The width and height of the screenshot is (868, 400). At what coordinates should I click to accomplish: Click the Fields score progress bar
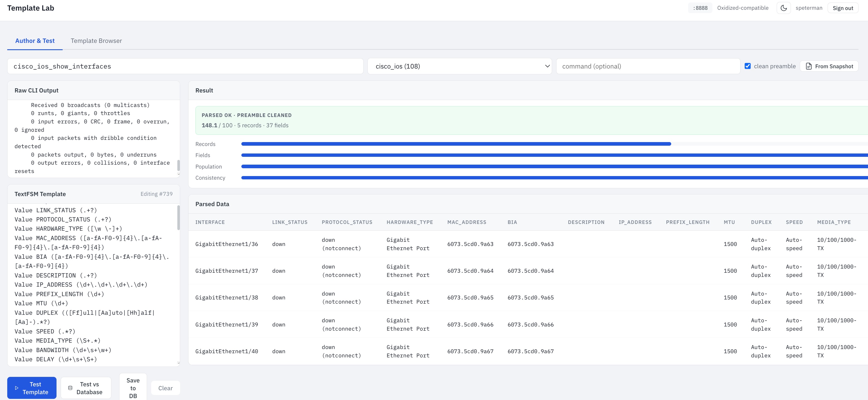point(555,155)
